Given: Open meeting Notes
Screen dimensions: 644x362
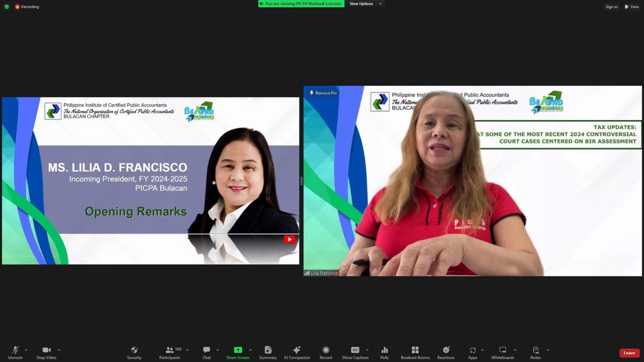Looking at the screenshot, I should (x=536, y=352).
